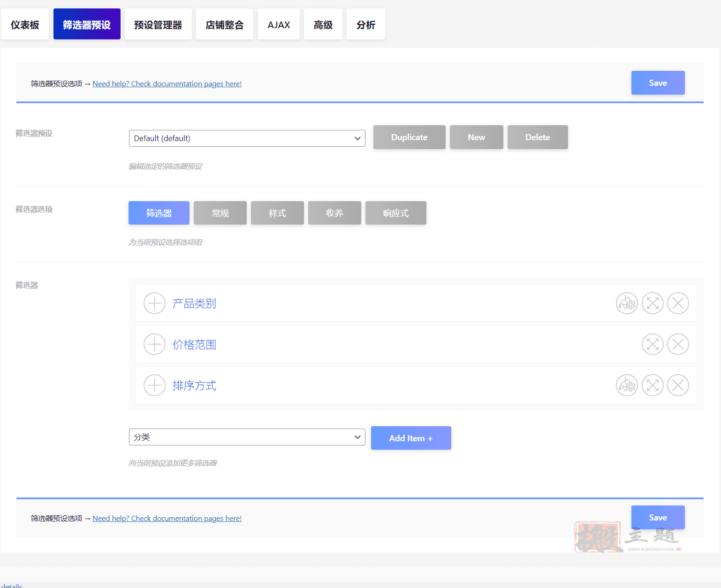Click the 排序方式 filter title

(x=194, y=385)
